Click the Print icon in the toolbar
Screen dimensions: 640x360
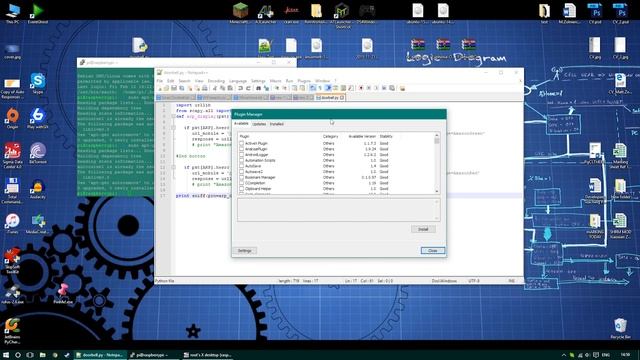point(205,88)
